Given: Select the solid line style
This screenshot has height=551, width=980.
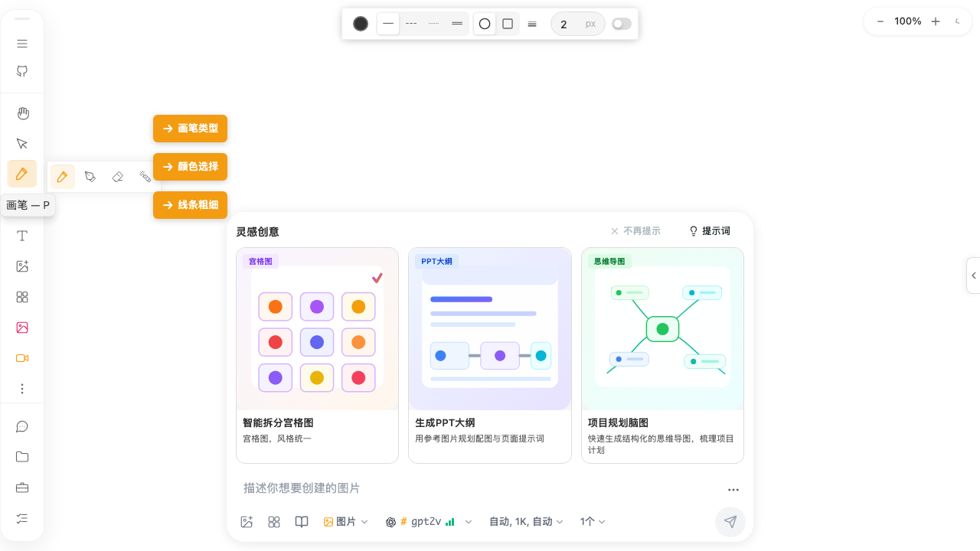Looking at the screenshot, I should click(388, 24).
